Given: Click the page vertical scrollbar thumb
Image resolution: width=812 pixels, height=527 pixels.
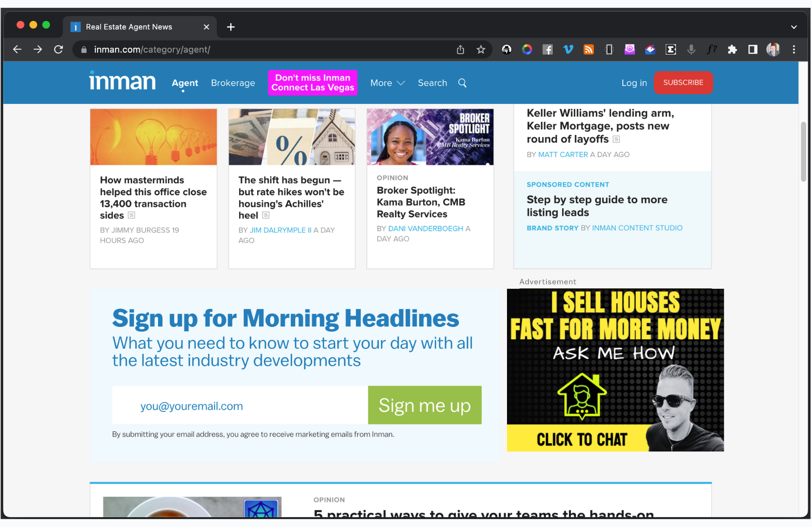Looking at the screenshot, I should [x=803, y=151].
